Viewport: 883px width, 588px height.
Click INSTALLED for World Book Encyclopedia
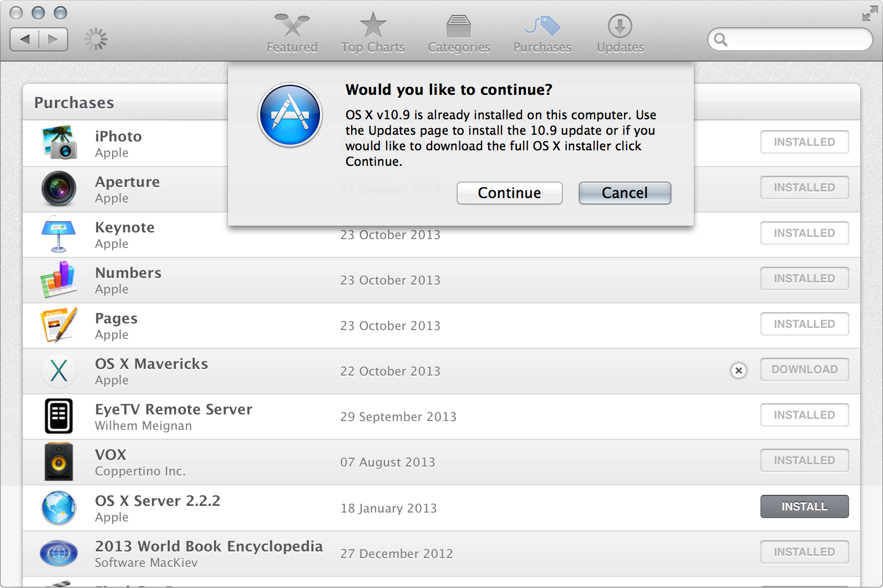(804, 552)
